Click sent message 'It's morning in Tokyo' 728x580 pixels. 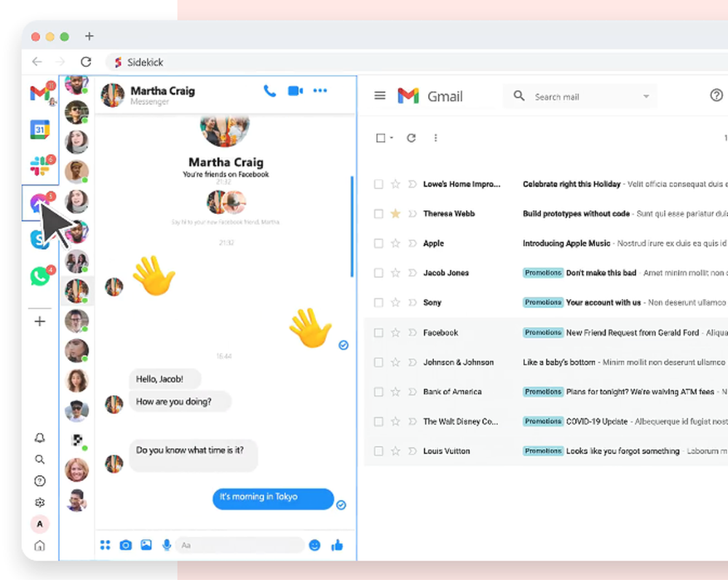click(273, 498)
